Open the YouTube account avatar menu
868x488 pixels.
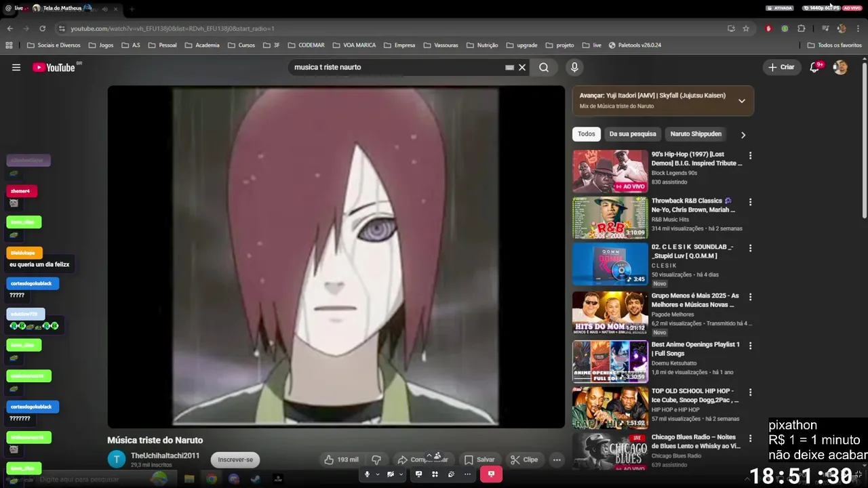pyautogui.click(x=840, y=67)
